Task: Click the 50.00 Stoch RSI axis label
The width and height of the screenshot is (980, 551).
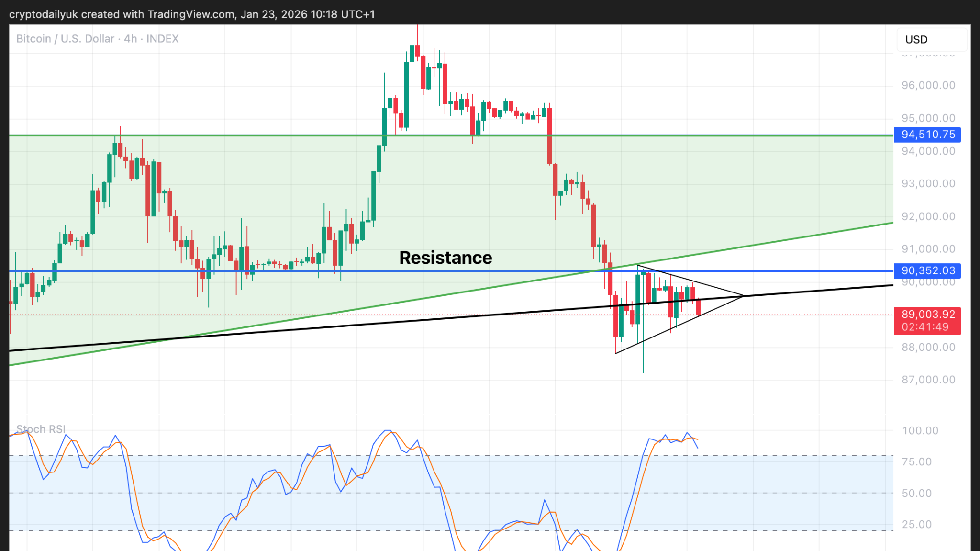Action: [x=916, y=494]
